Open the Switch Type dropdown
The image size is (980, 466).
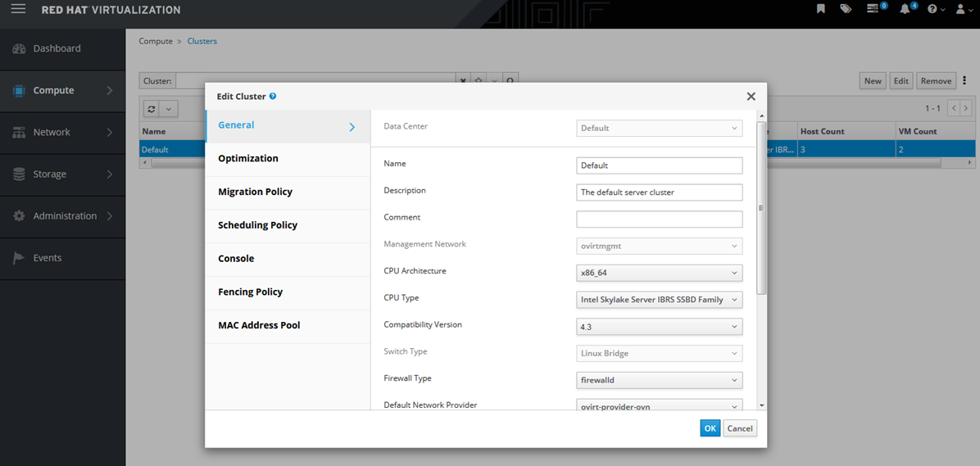[660, 354]
